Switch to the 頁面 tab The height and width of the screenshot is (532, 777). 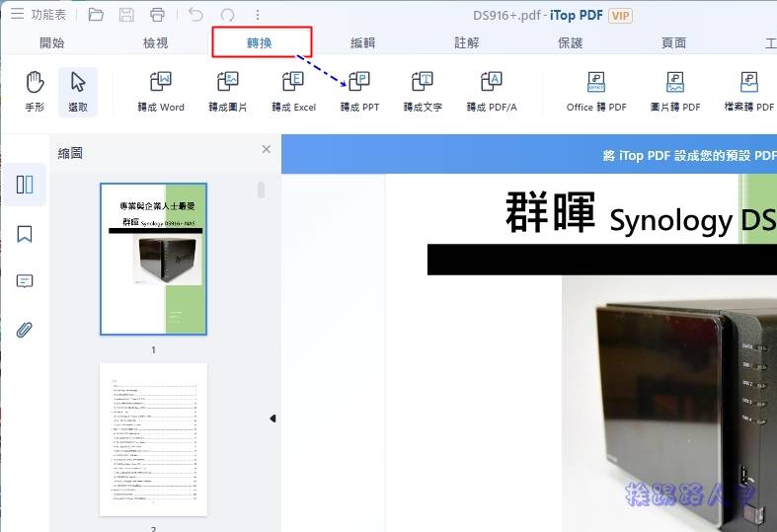click(674, 43)
